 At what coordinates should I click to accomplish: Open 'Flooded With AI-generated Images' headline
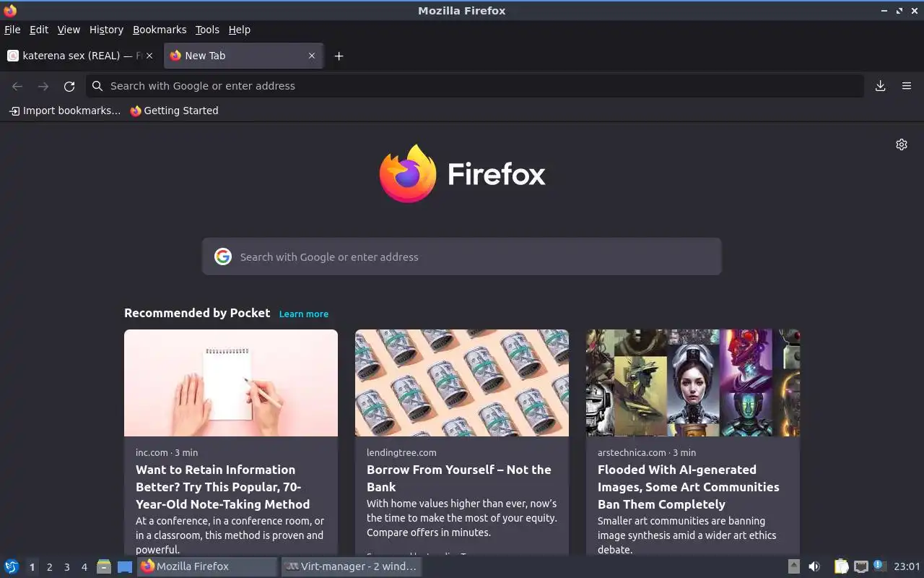tap(689, 487)
